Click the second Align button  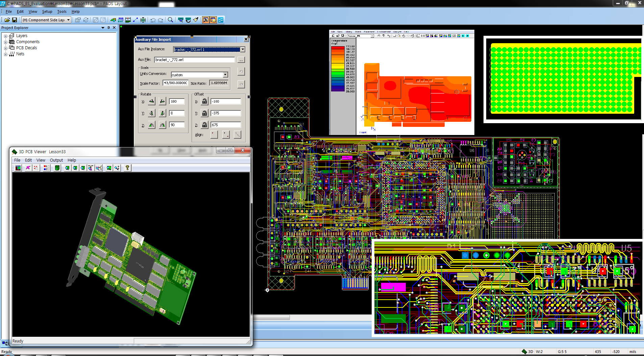pos(226,135)
